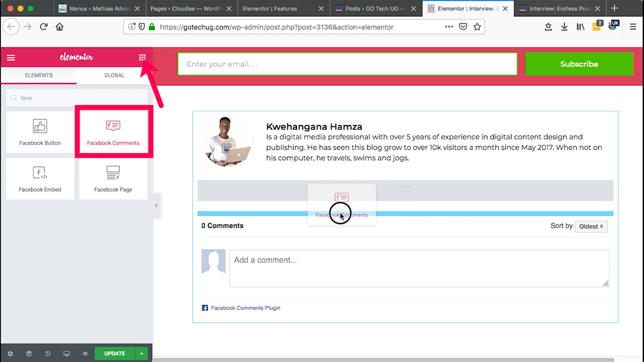Go to browser home page
This screenshot has height=362, width=644.
click(x=59, y=27)
